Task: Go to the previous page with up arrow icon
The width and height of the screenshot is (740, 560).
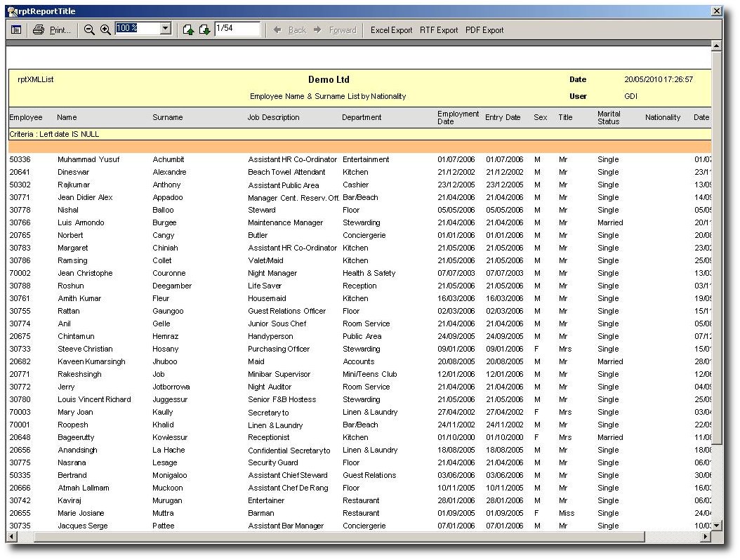Action: tap(188, 29)
